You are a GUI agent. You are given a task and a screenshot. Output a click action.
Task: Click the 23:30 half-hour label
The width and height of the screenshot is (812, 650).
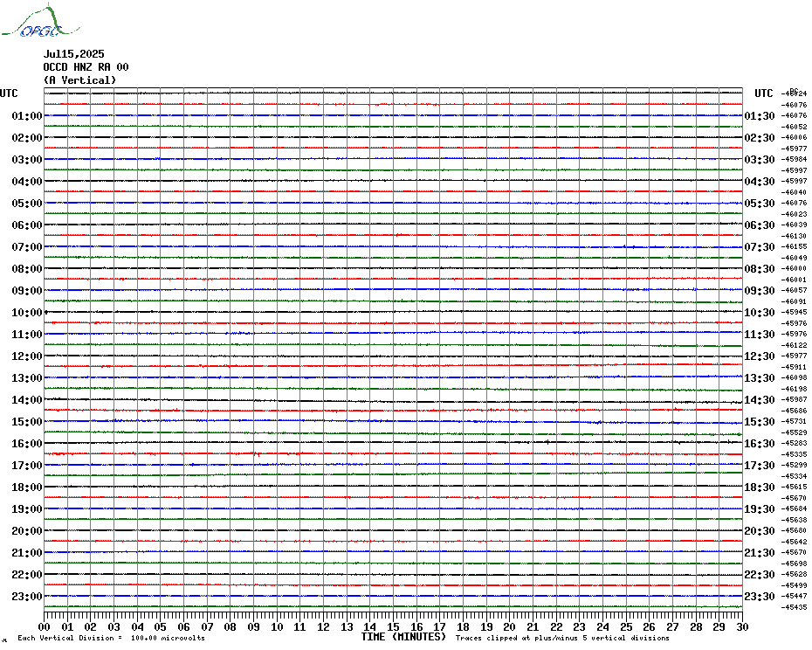(x=760, y=596)
